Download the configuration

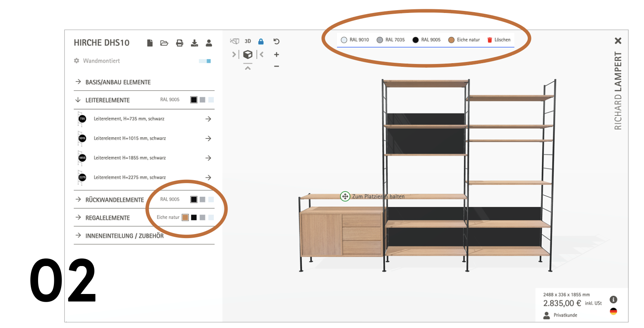pos(194,43)
